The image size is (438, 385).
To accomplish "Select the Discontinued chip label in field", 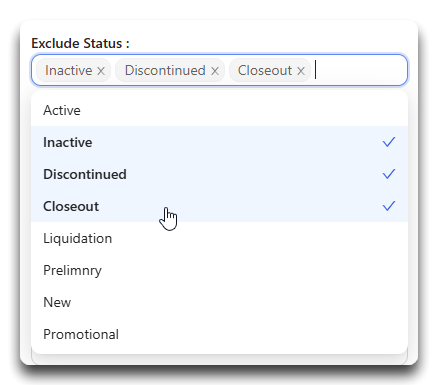I will point(165,71).
